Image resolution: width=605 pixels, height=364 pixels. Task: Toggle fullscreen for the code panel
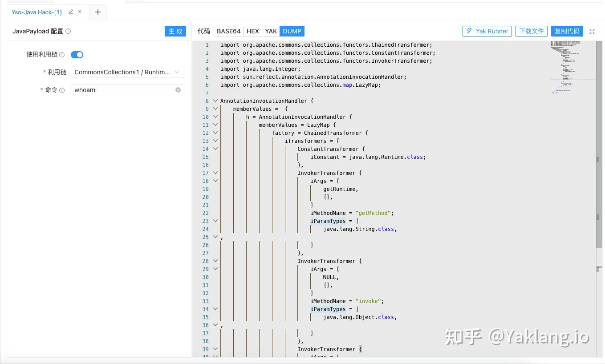[x=592, y=31]
